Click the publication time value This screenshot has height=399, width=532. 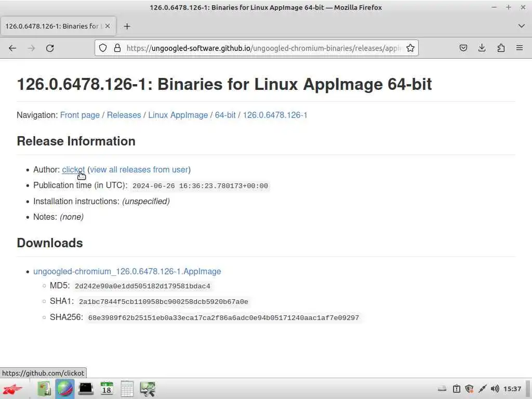(x=200, y=186)
